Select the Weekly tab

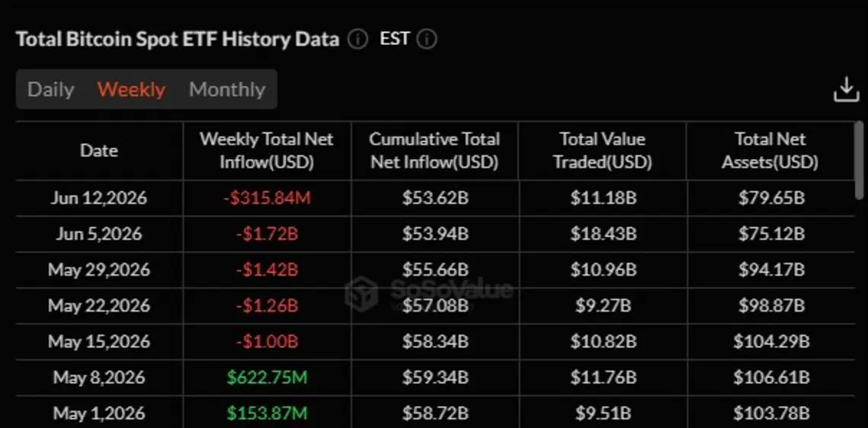(x=131, y=90)
